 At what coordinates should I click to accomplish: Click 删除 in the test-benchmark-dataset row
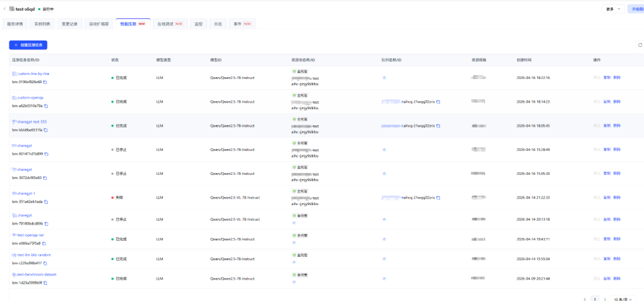coord(616,279)
